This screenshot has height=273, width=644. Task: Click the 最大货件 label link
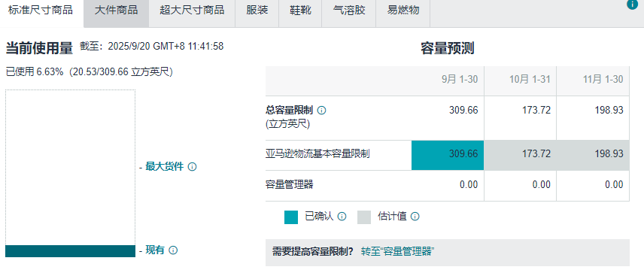coord(164,167)
